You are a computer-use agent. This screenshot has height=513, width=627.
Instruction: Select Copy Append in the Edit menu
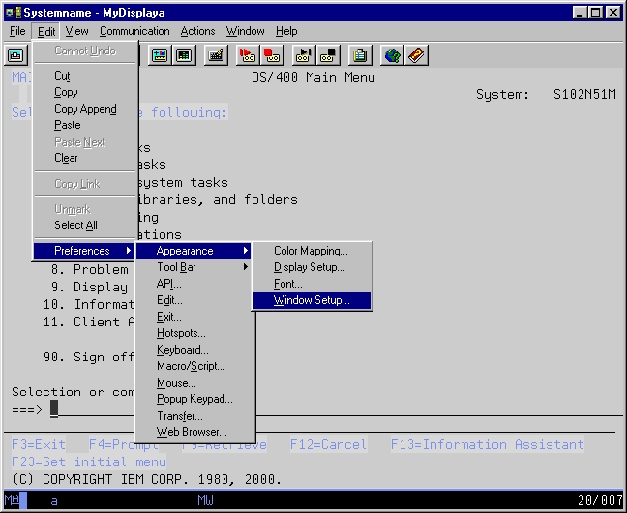85,109
